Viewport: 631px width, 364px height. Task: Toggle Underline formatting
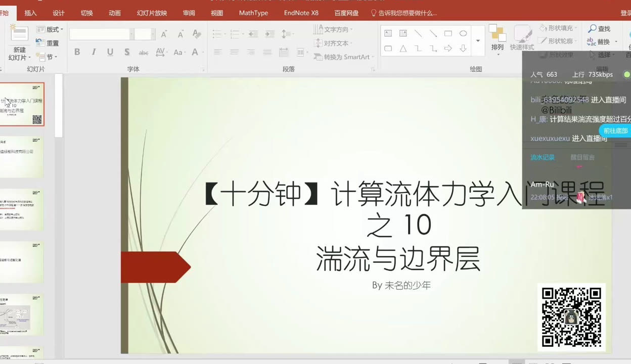point(110,52)
